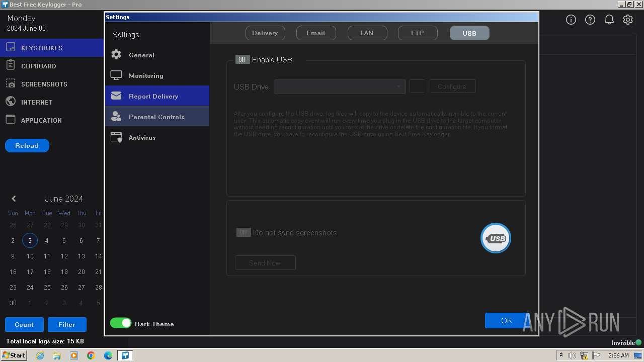
Task: Switch to the FTP tab
Action: (418, 33)
